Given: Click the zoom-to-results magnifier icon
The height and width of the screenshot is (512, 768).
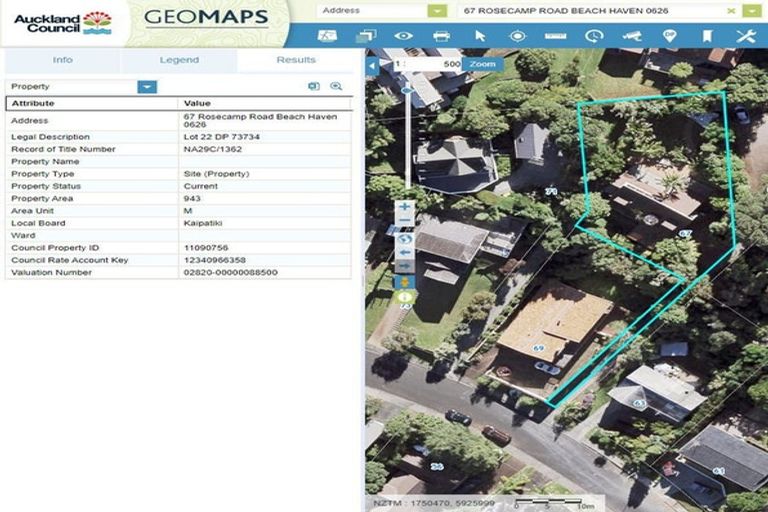Looking at the screenshot, I should point(336,86).
